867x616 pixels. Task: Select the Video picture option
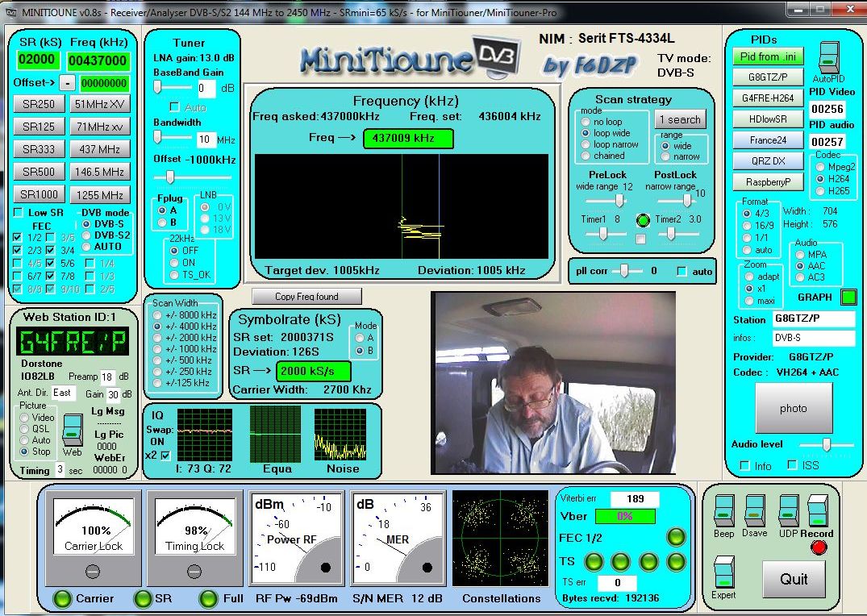tap(24, 418)
